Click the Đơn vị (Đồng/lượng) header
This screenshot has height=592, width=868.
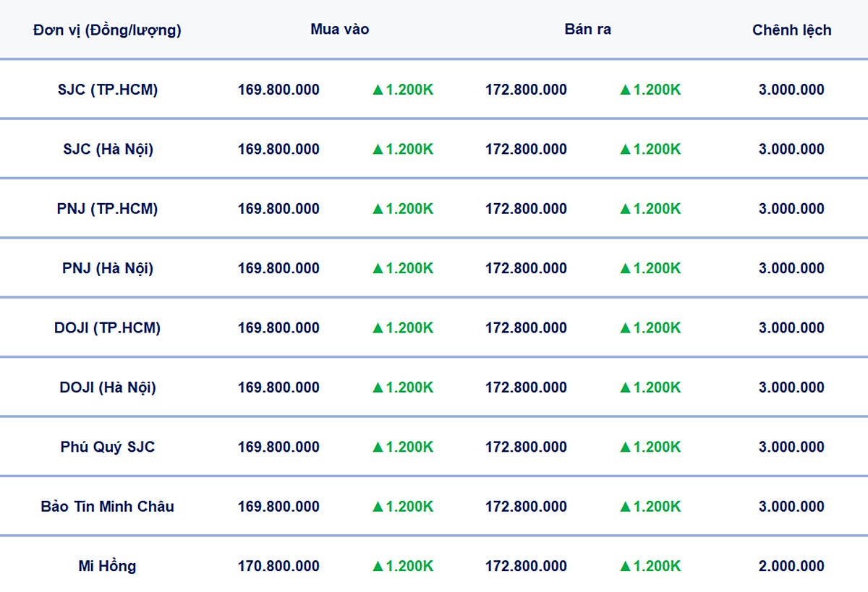(x=107, y=30)
